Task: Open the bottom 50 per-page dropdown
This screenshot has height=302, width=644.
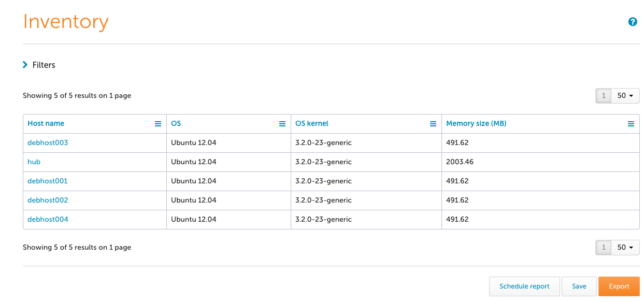Action: click(x=625, y=248)
